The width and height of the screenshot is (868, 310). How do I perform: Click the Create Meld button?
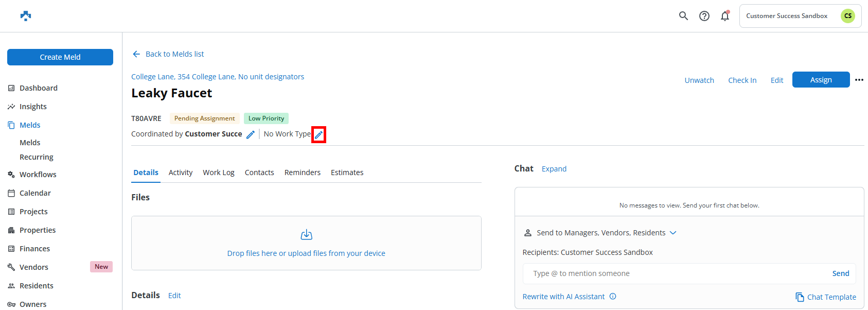point(60,57)
